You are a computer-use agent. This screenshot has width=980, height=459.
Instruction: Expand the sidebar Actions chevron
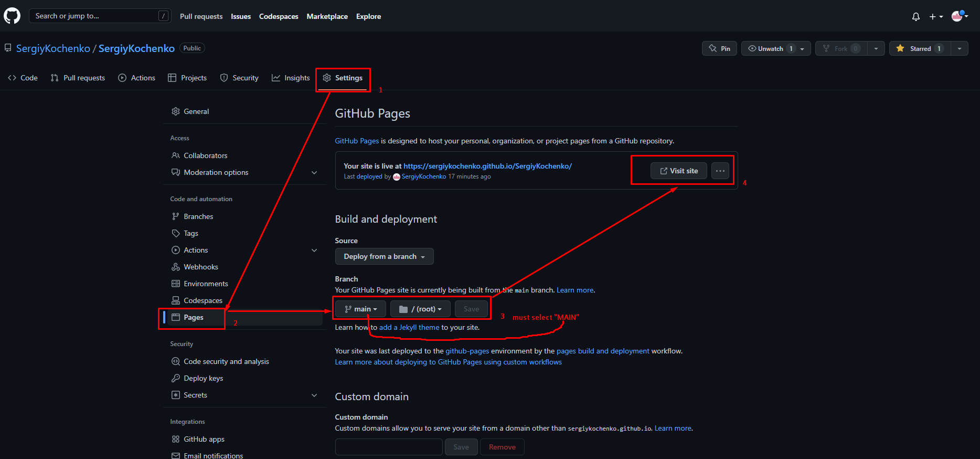click(314, 250)
